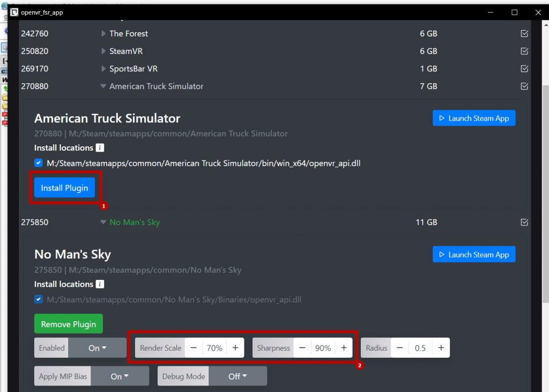
Task: Toggle the checkbox icon in The Forest row
Action: click(524, 34)
